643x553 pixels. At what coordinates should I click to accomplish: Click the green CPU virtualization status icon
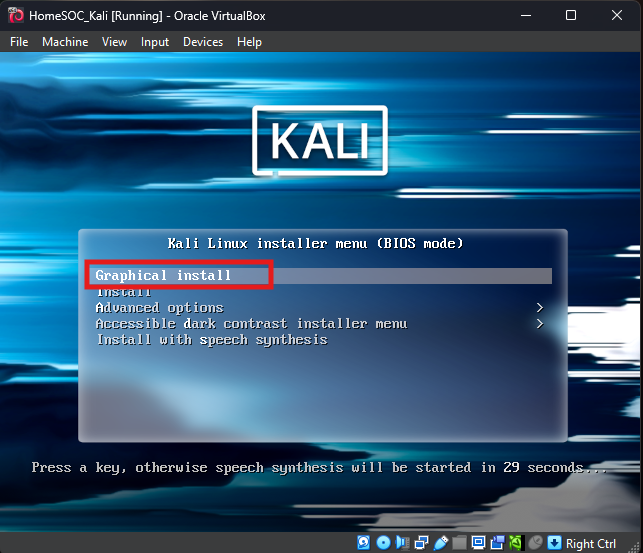pyautogui.click(x=516, y=543)
